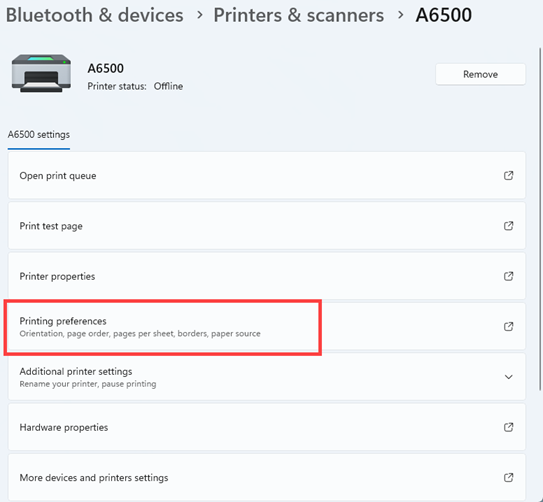Click external-link icon for More devices and printers
The height and width of the screenshot is (502, 543).
(508, 477)
